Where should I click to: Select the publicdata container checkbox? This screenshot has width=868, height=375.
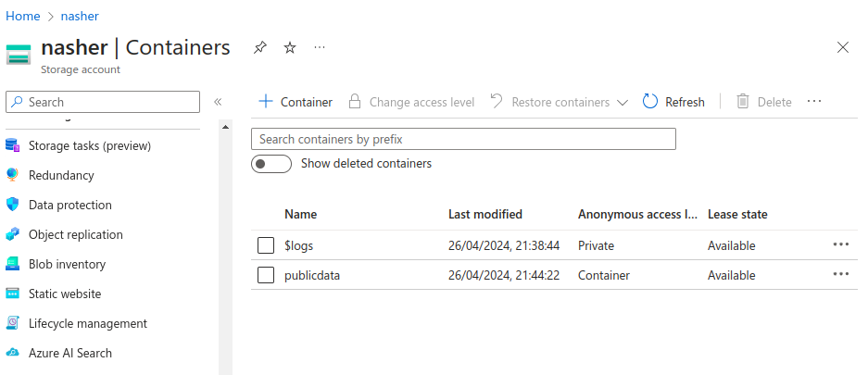(x=266, y=275)
